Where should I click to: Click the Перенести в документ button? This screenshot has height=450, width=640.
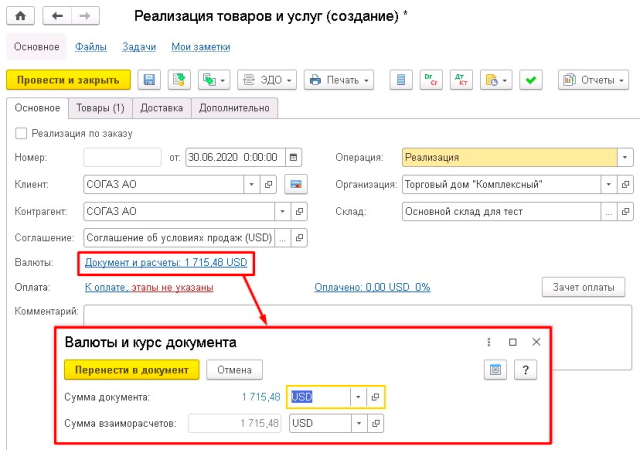[131, 369]
